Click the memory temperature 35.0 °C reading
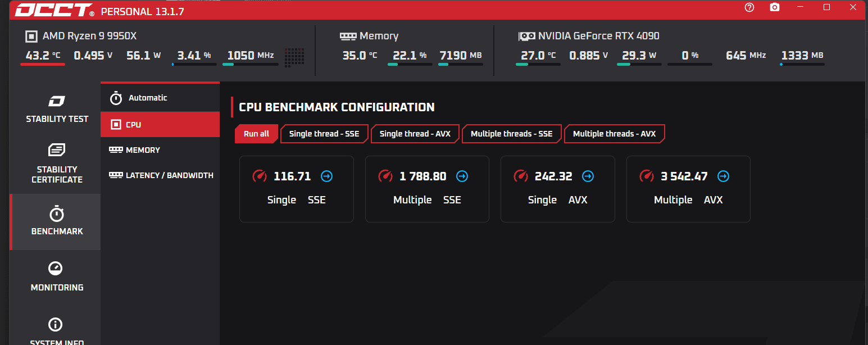This screenshot has height=345, width=868. pyautogui.click(x=360, y=56)
